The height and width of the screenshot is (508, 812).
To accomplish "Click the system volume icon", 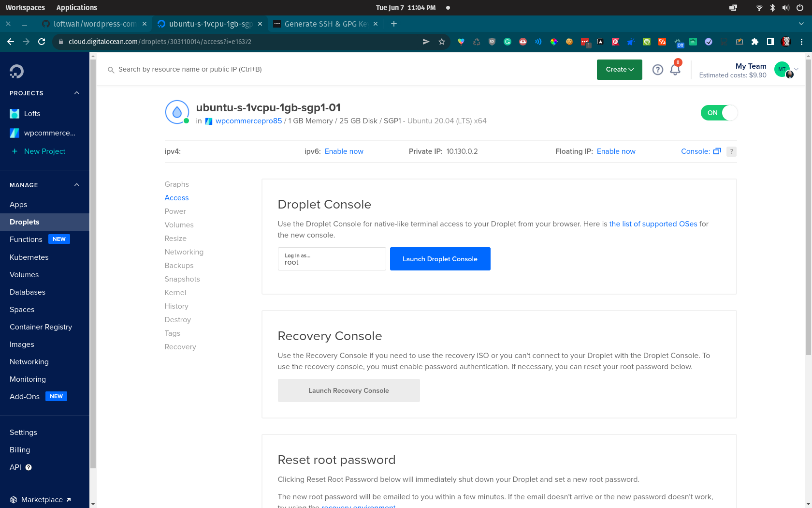I will coord(786,8).
